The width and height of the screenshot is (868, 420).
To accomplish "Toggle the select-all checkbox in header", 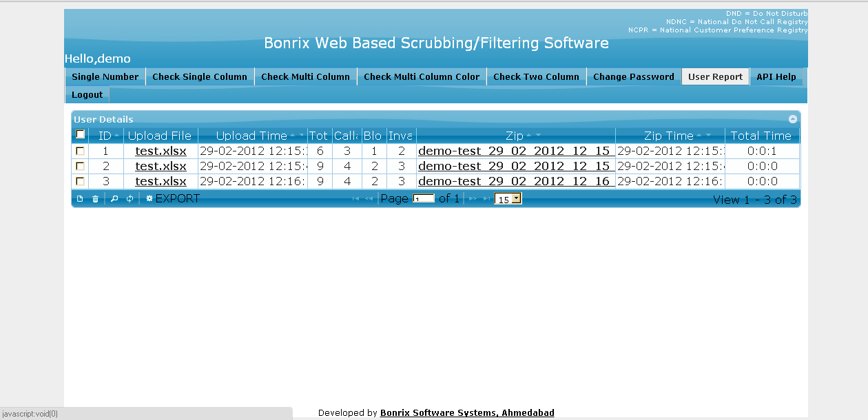I will pos(80,134).
